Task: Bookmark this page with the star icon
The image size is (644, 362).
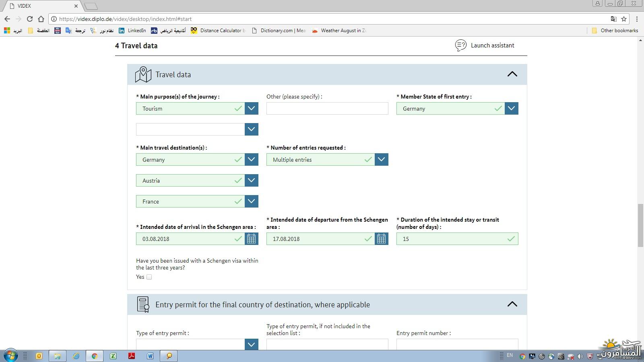Action: point(624,19)
